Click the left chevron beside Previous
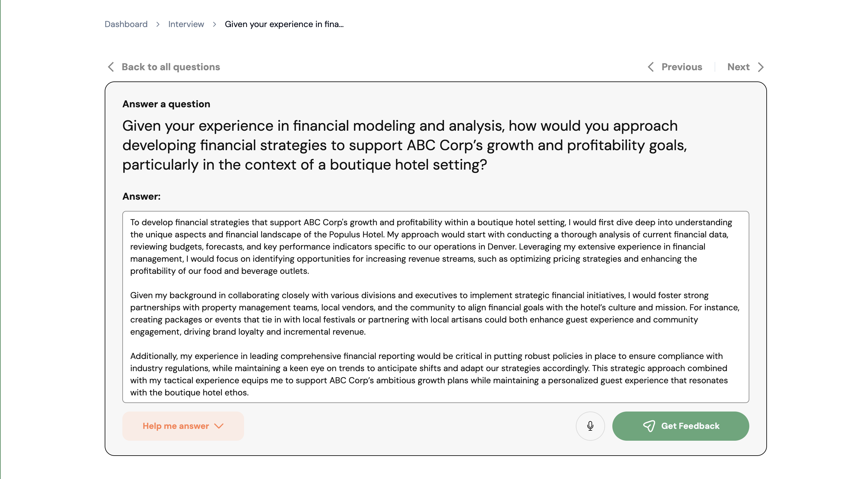The image size is (868, 479). click(651, 67)
